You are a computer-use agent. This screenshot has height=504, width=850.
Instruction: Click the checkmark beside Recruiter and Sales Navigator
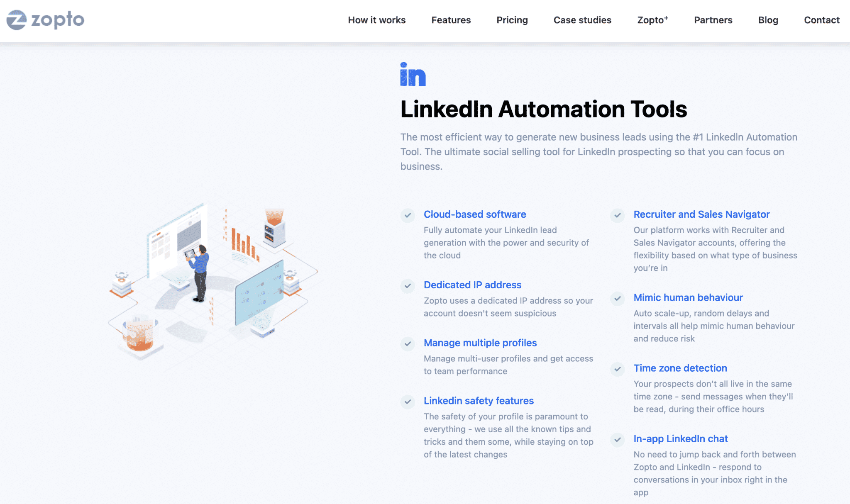click(618, 216)
